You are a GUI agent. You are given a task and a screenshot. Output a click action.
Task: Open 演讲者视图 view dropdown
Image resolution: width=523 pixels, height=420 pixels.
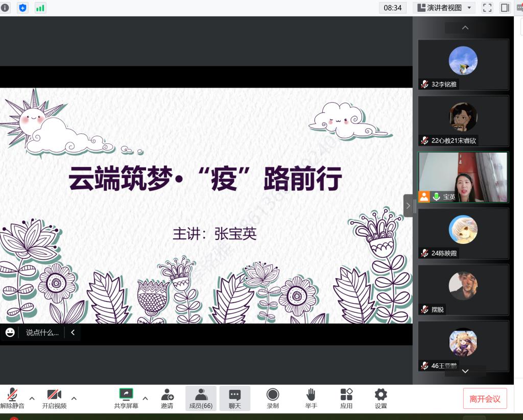point(444,8)
